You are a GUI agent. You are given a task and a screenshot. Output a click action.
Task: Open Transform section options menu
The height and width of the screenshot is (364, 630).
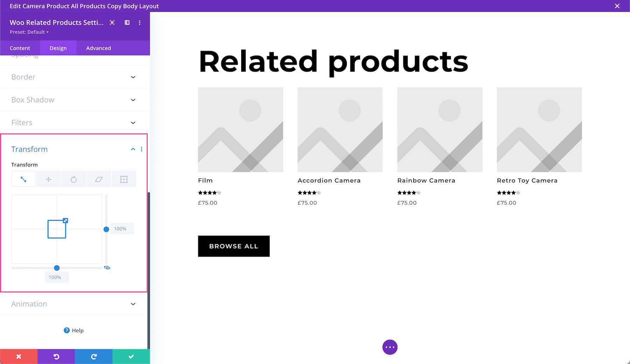point(141,149)
